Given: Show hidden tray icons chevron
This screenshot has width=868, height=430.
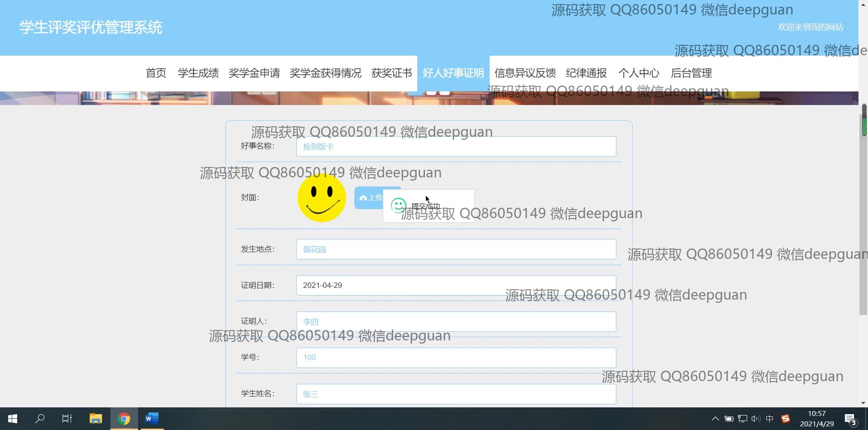Looking at the screenshot, I should (x=715, y=419).
